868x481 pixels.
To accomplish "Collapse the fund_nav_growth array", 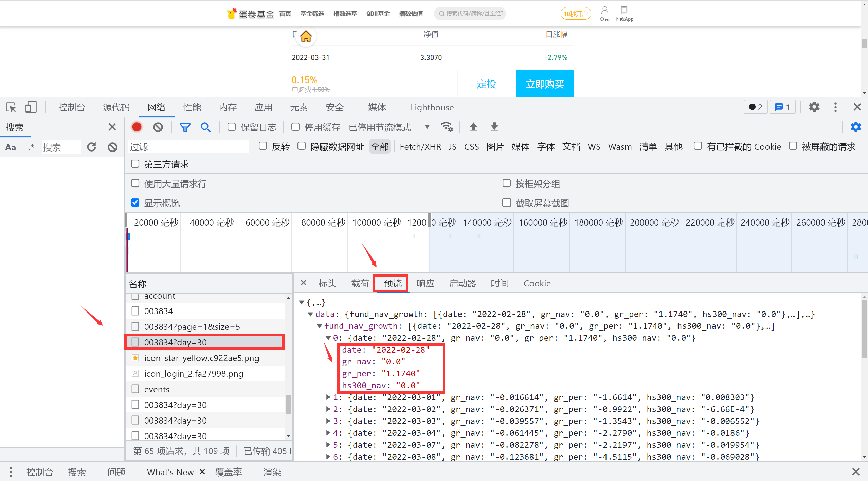I will [x=320, y=326].
